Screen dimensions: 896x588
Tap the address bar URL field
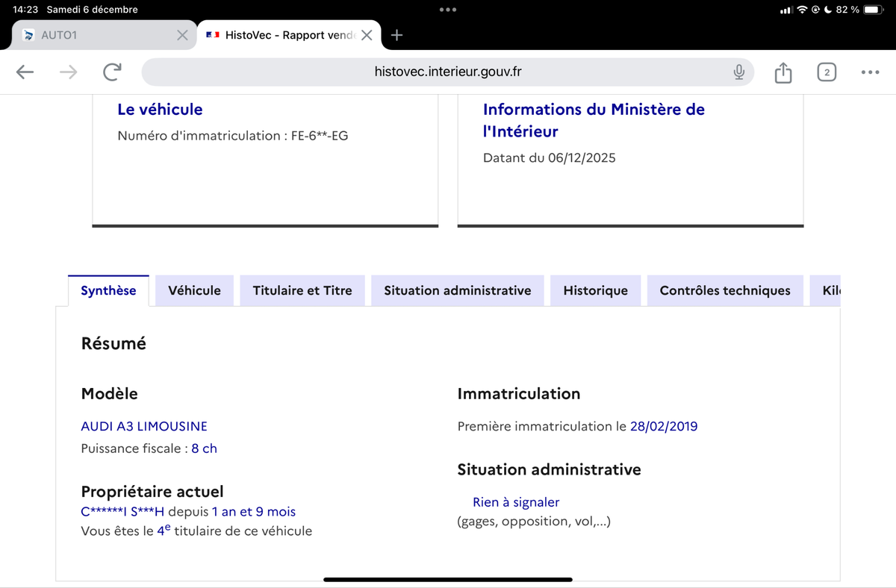pos(448,72)
